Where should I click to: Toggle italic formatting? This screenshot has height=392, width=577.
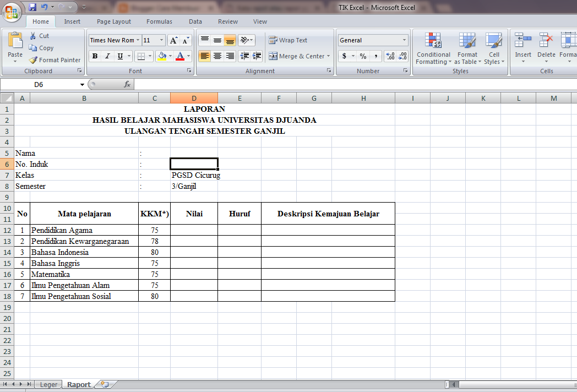[107, 56]
